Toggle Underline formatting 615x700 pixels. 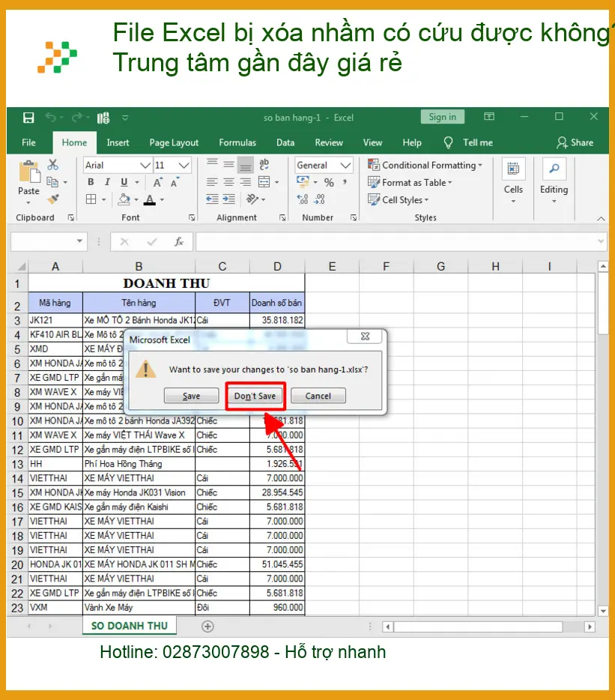tap(124, 182)
